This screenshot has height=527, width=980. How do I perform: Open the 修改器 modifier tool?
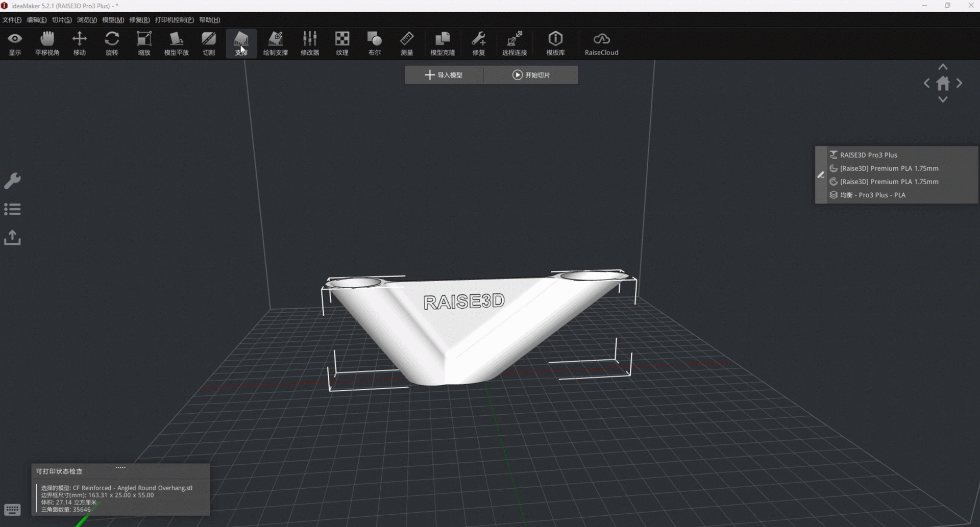coord(309,43)
